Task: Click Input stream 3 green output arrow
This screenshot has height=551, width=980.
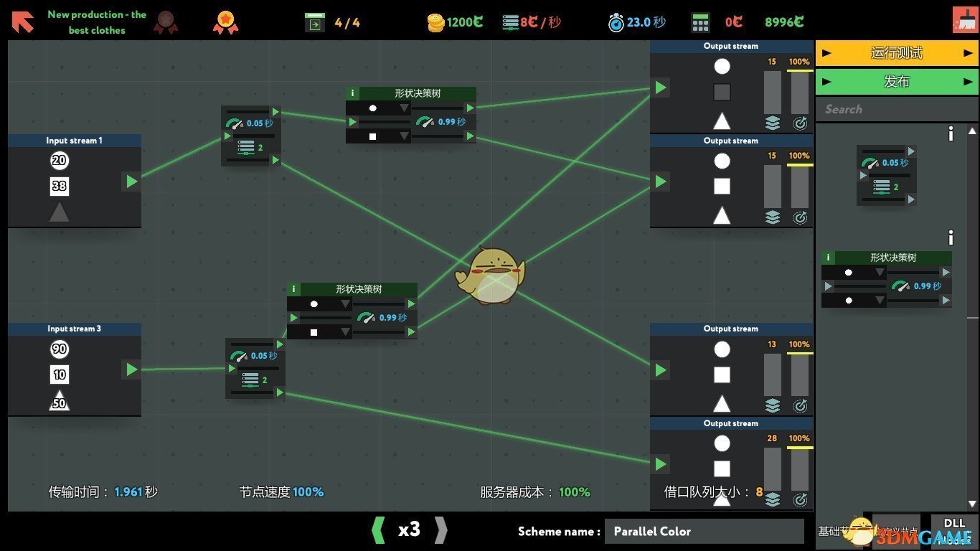Action: [x=131, y=369]
